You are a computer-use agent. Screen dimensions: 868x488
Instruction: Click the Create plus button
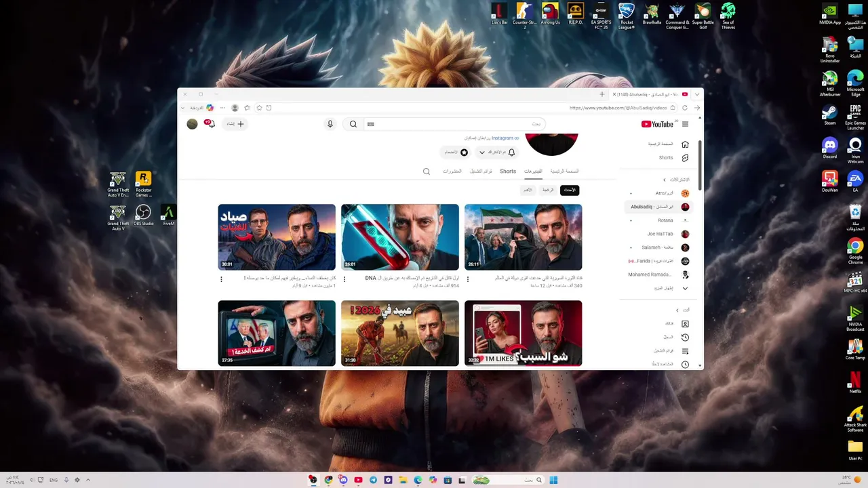pyautogui.click(x=235, y=124)
